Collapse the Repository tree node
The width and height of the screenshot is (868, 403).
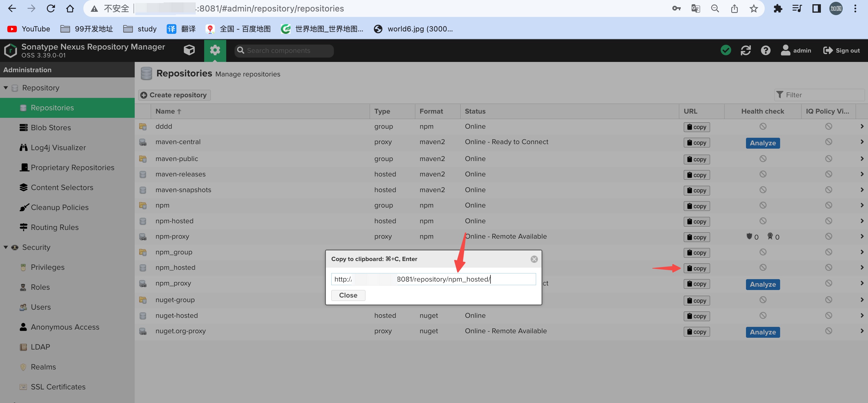[6, 88]
